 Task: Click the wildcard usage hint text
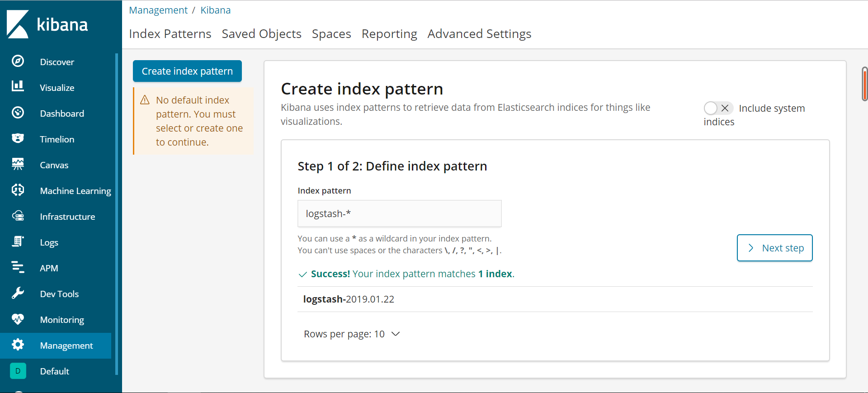(x=394, y=239)
